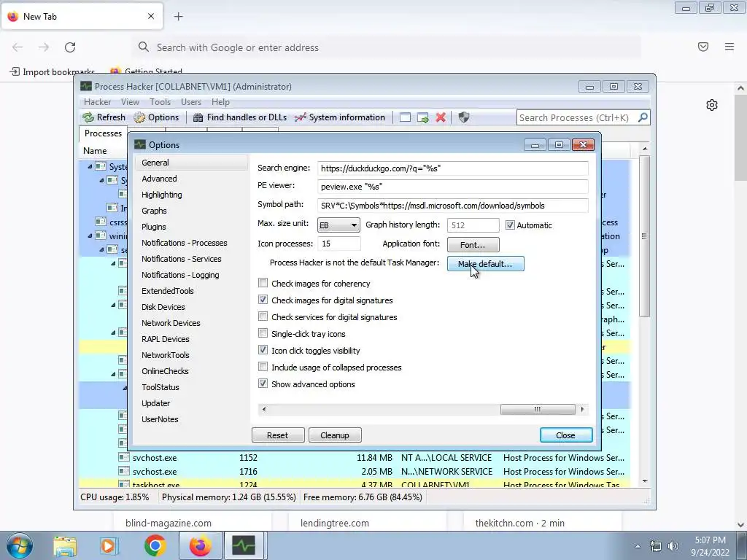Image resolution: width=747 pixels, height=560 pixels.
Task: Open Options via the gear toolbar icon
Action: (139, 117)
